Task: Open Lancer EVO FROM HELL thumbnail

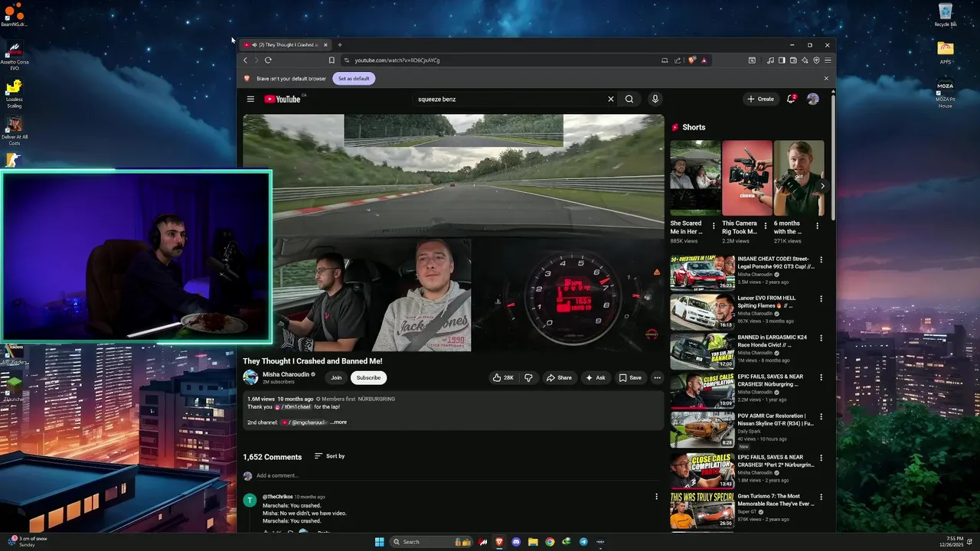Action: [702, 311]
